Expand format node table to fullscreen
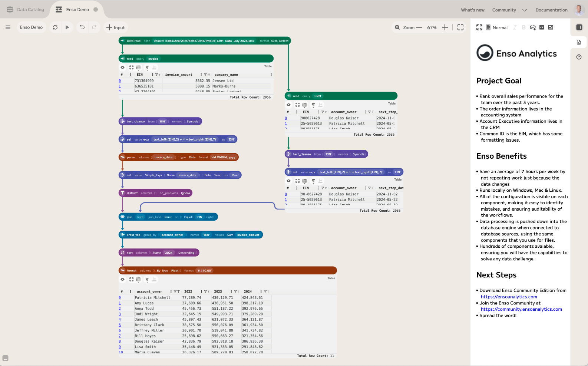 131,279
